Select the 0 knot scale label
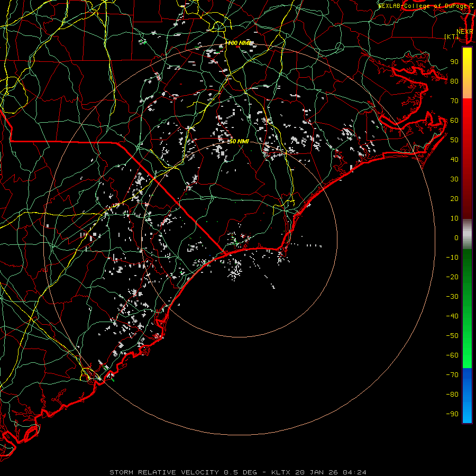The width and height of the screenshot is (476, 476). pyautogui.click(x=456, y=238)
